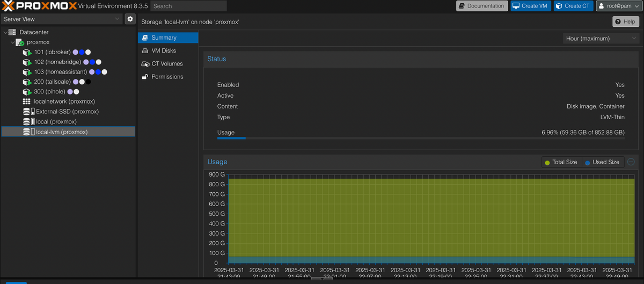Collapse the proxmox node in tree

coord(12,42)
